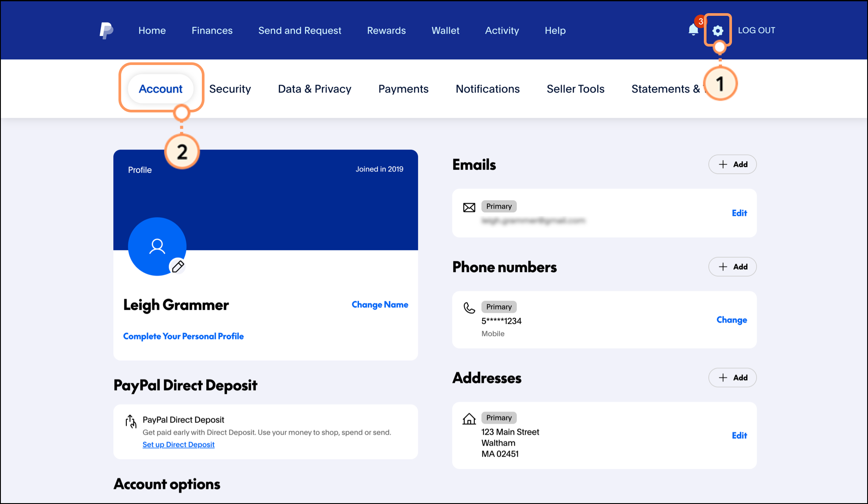The image size is (868, 504).
Task: Open the Help menu item
Action: [555, 30]
